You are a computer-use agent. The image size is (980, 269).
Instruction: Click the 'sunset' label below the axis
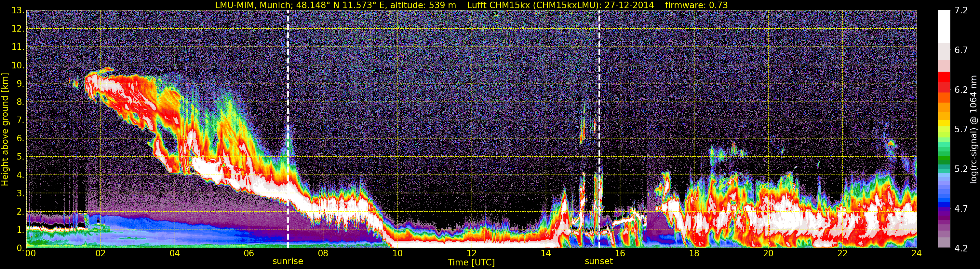coord(599,261)
